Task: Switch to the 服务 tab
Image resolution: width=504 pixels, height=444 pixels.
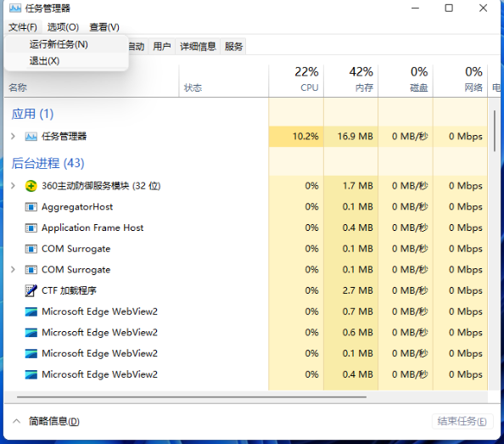Action: point(233,47)
